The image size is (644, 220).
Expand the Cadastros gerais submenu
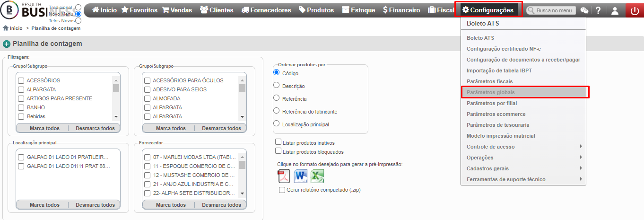coord(523,168)
